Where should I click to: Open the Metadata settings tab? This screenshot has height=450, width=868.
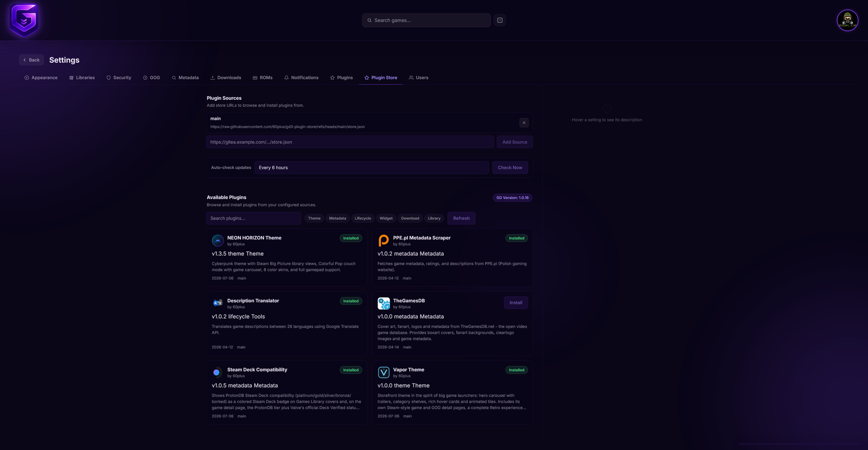(x=185, y=78)
